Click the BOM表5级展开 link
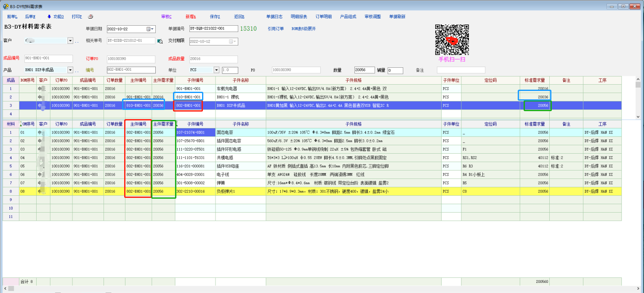This screenshot has height=293, width=644. pos(303,29)
